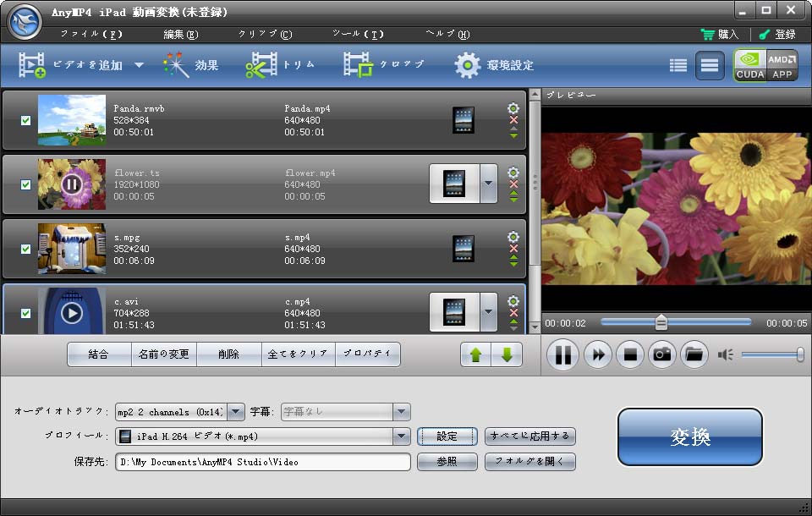
Task: Open the Tools (ツール) menu
Action: (x=358, y=34)
